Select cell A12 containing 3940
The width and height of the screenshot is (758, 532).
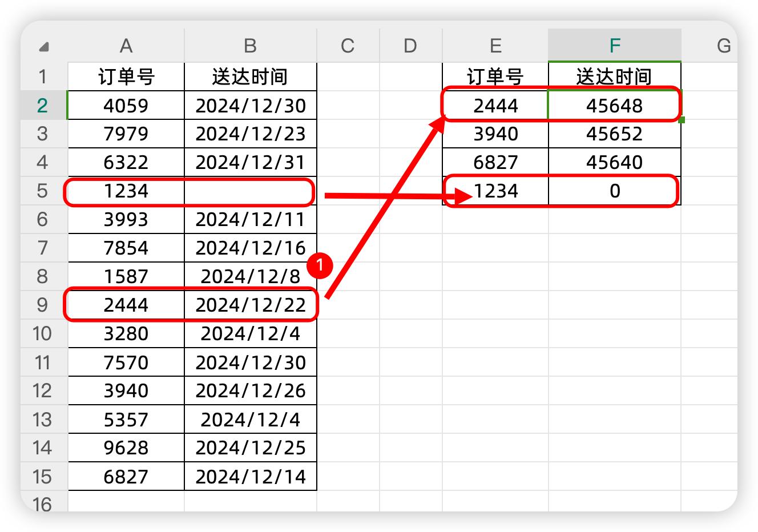click(126, 390)
